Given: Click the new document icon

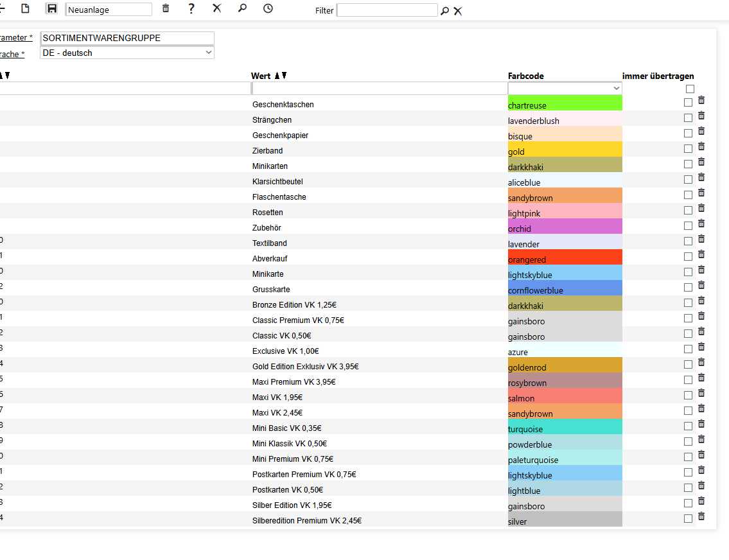Looking at the screenshot, I should (x=26, y=8).
